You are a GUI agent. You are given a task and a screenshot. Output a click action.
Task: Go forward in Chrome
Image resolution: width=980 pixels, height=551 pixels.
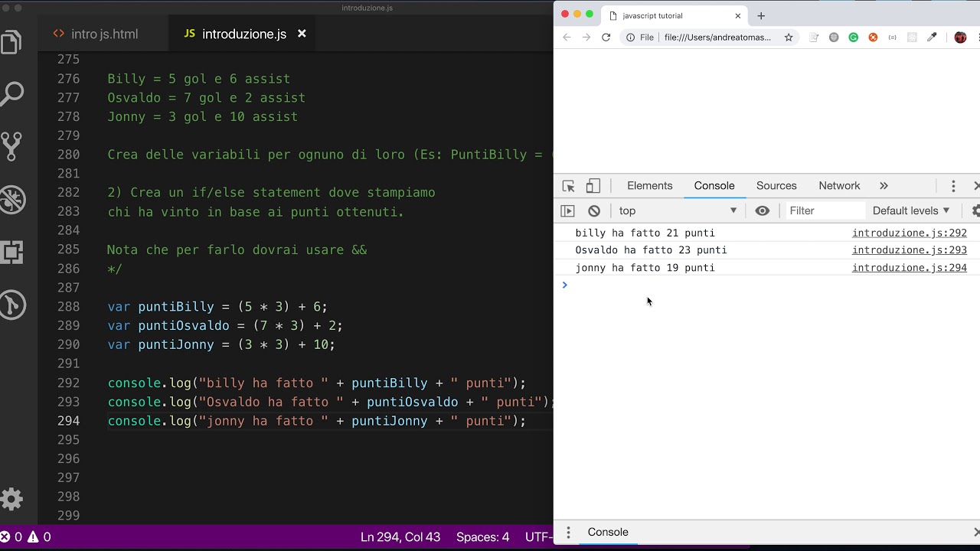click(x=586, y=37)
